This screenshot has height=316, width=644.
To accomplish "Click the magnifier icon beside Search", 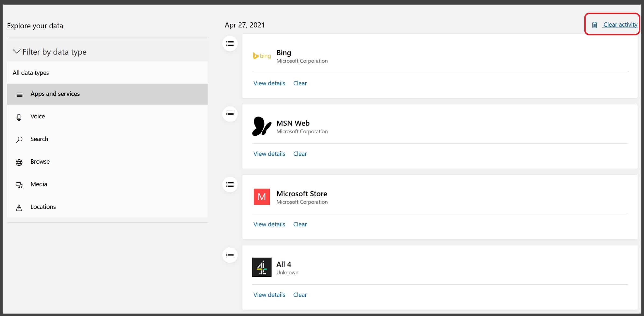I will [19, 140].
